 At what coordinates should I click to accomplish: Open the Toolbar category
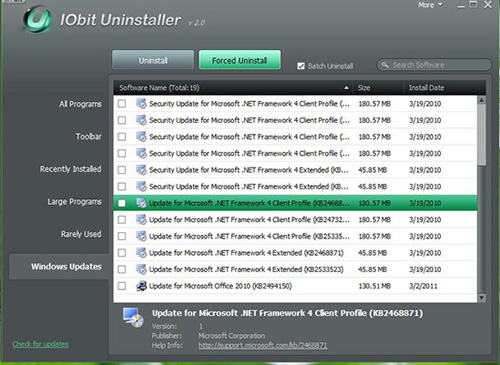(x=88, y=137)
